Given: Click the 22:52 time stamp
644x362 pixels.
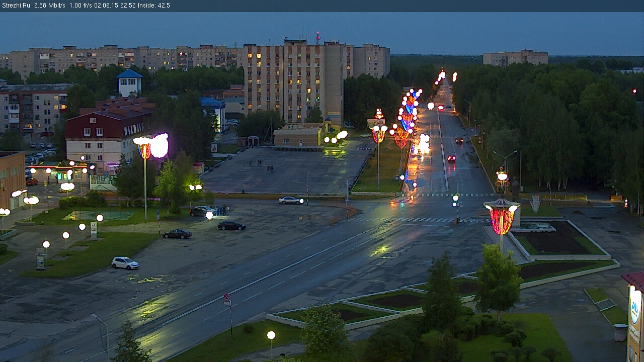Looking at the screenshot, I should point(128,6).
